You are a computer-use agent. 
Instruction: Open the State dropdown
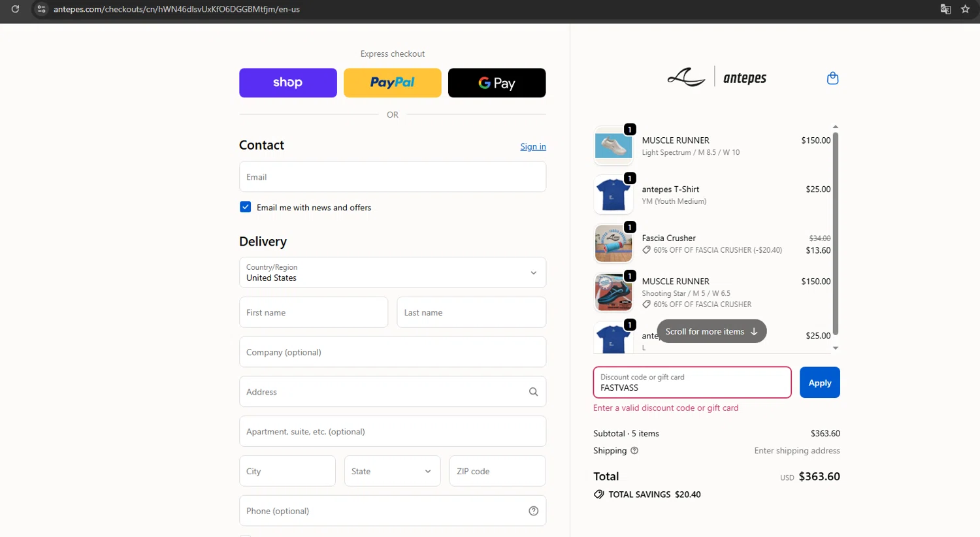(392, 471)
